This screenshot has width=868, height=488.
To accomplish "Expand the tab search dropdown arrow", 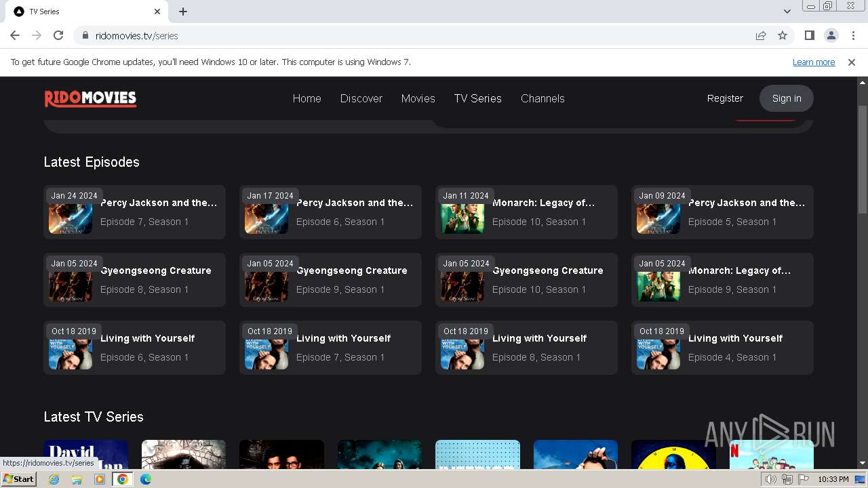I will (787, 12).
